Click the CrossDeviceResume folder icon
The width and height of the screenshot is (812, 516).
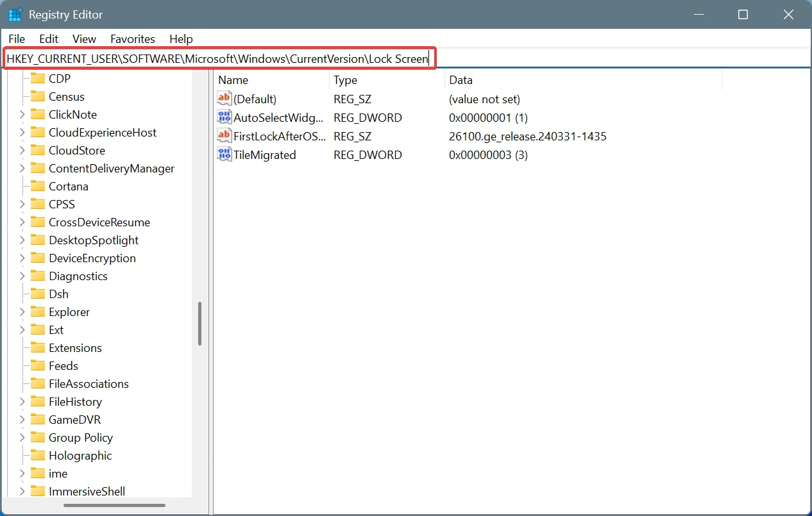pos(38,222)
